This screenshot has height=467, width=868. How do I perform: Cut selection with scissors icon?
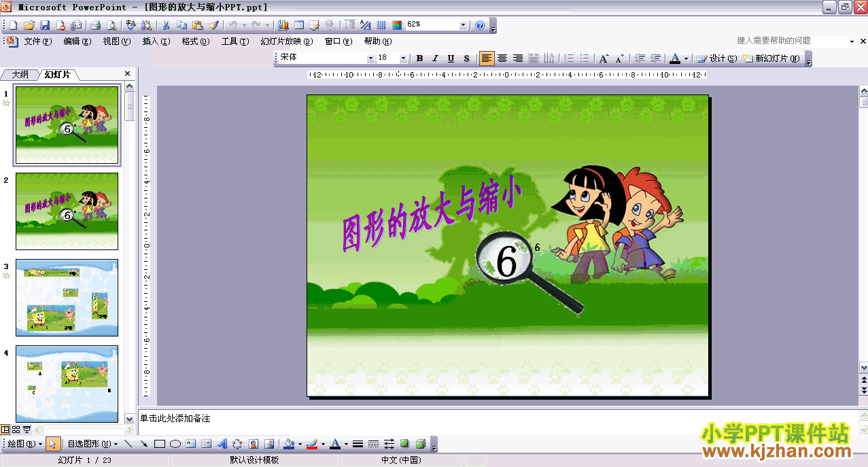pyautogui.click(x=166, y=25)
